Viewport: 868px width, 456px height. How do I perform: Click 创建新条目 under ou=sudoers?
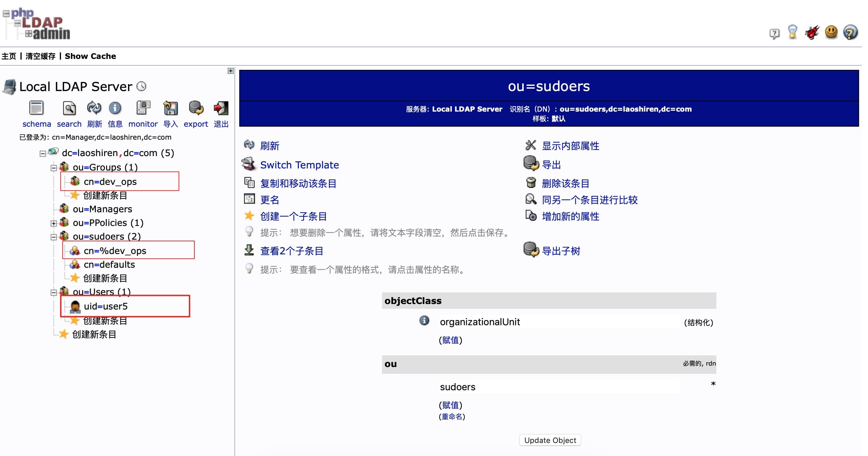pyautogui.click(x=105, y=278)
